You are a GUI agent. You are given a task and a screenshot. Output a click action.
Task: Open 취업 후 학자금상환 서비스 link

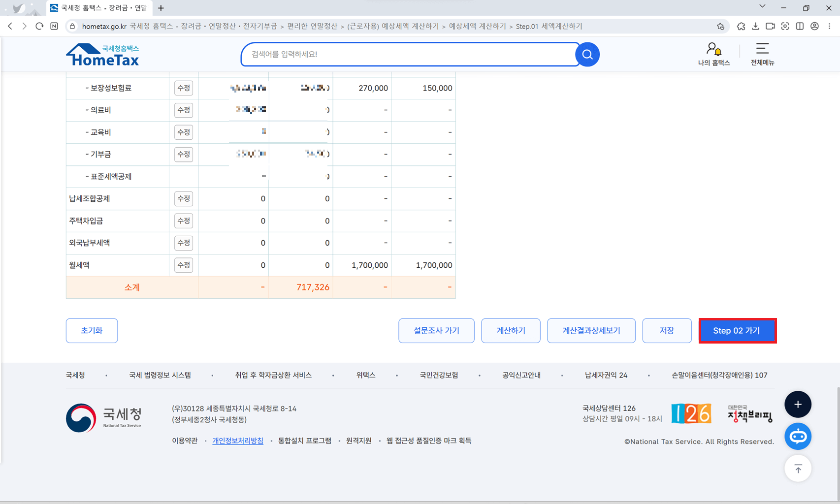[x=273, y=375]
